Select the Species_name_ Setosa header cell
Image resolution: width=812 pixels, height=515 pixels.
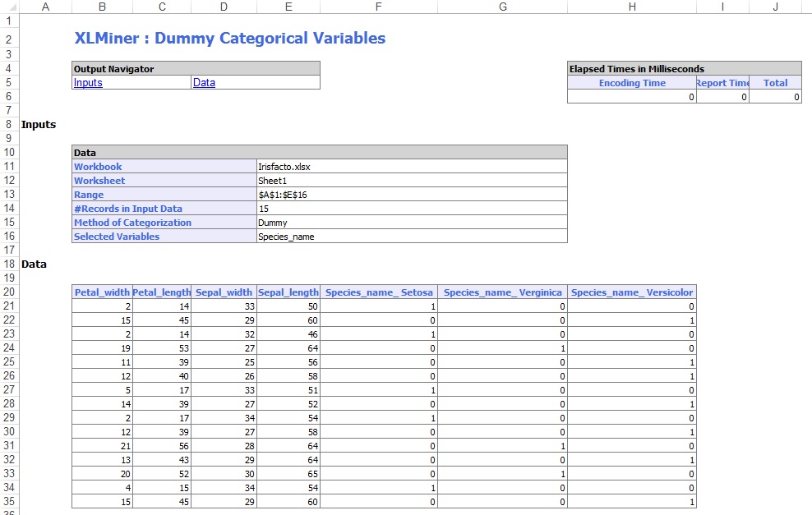[x=378, y=292]
